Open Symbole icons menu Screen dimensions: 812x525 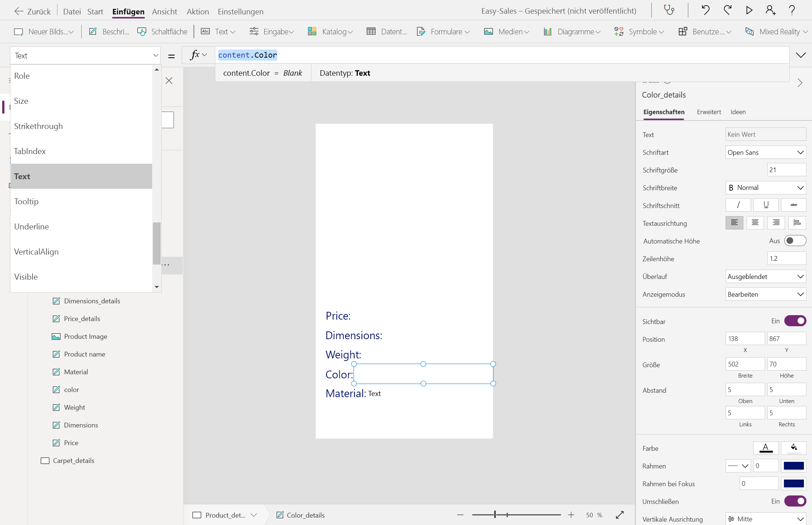click(639, 32)
